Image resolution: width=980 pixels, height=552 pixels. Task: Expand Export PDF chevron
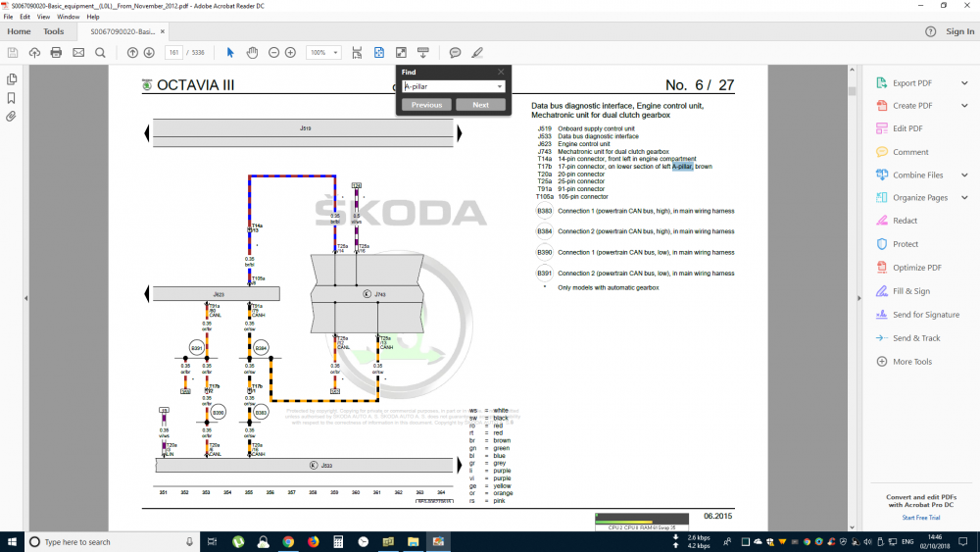[964, 83]
